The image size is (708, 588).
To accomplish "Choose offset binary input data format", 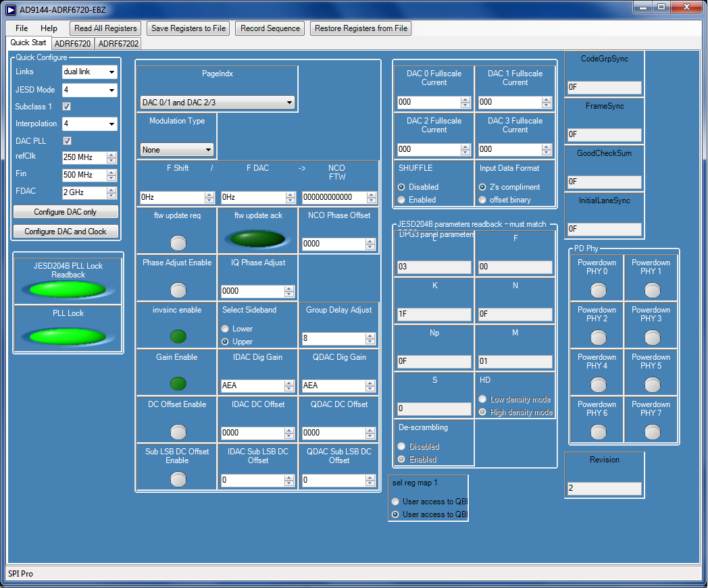I will (x=482, y=199).
